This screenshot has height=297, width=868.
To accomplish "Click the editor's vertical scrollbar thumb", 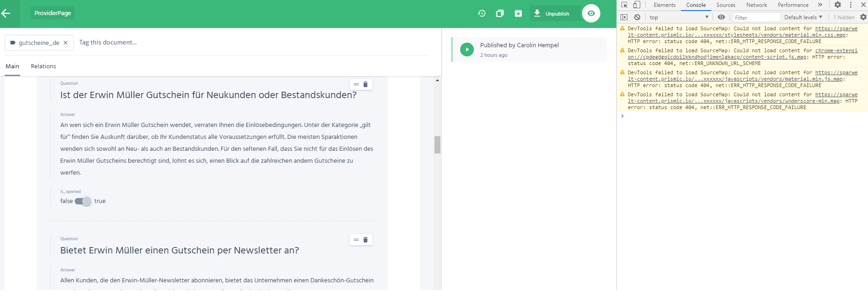I will 437,145.
